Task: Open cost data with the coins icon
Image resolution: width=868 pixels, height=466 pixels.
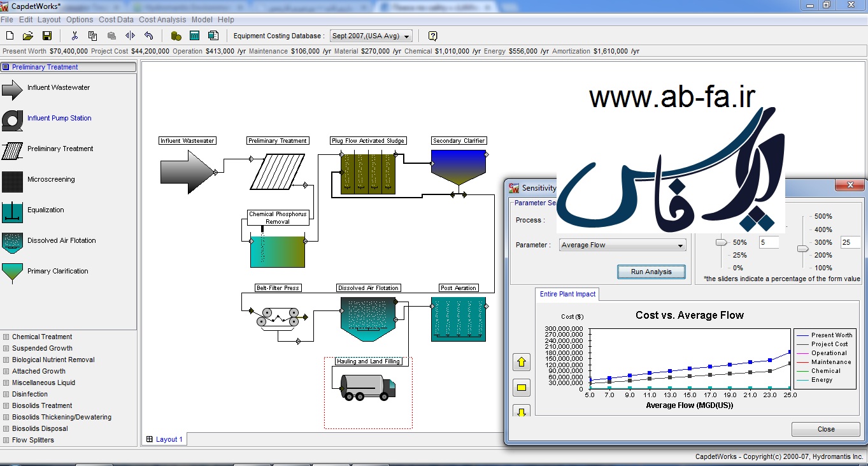Action: (176, 36)
